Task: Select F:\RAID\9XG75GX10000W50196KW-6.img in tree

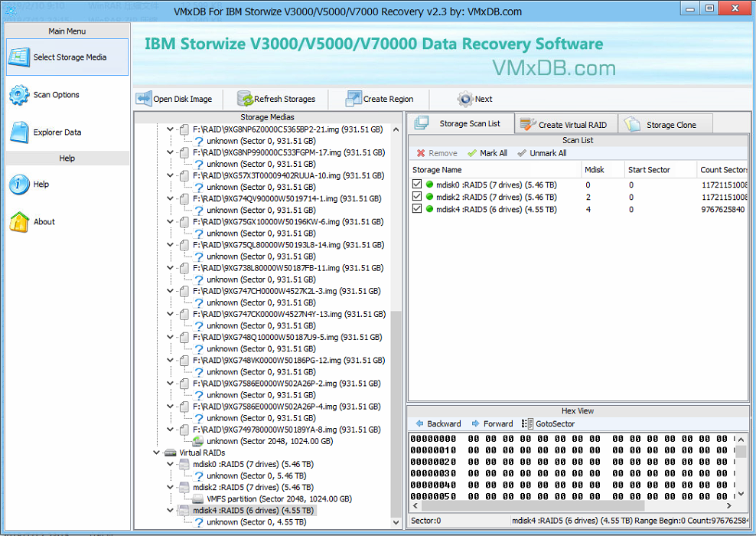Action: 288,222
